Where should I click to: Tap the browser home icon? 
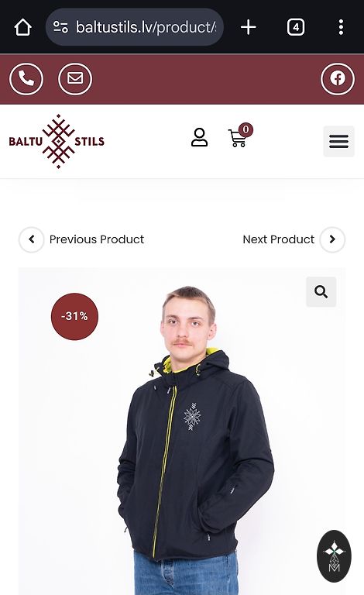(22, 27)
